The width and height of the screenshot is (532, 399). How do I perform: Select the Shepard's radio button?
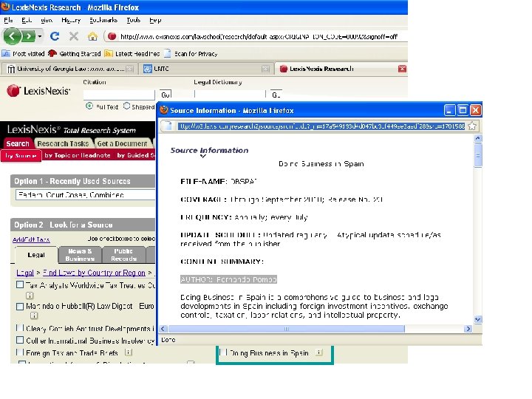[x=126, y=106]
